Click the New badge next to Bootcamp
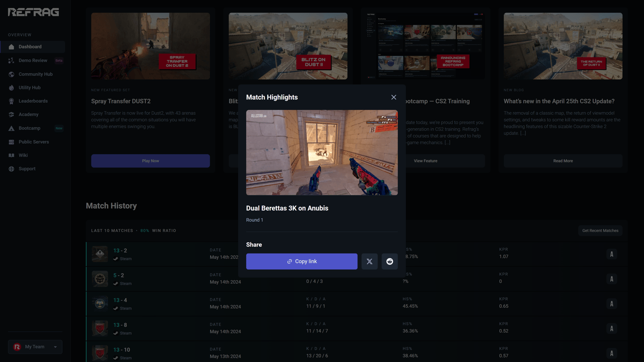 (x=59, y=128)
